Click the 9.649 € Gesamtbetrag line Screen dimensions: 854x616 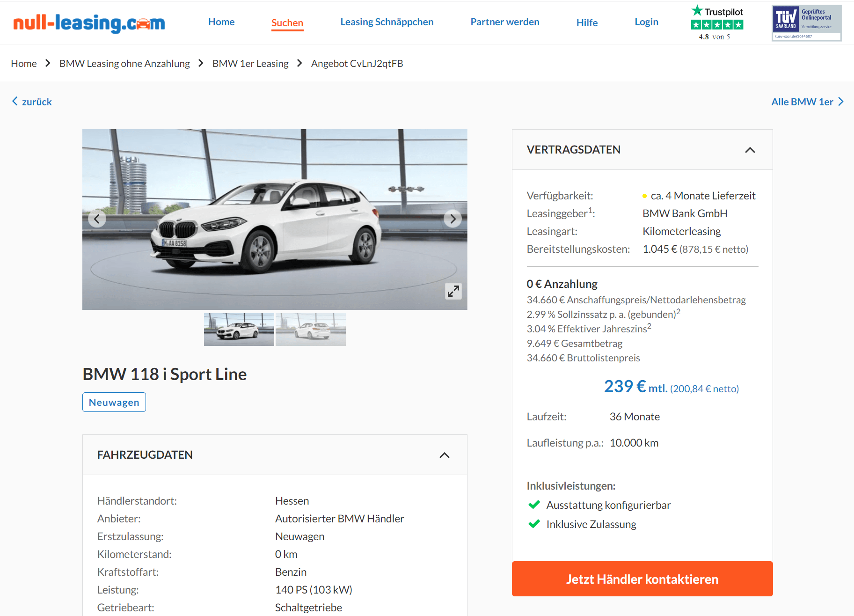point(575,343)
